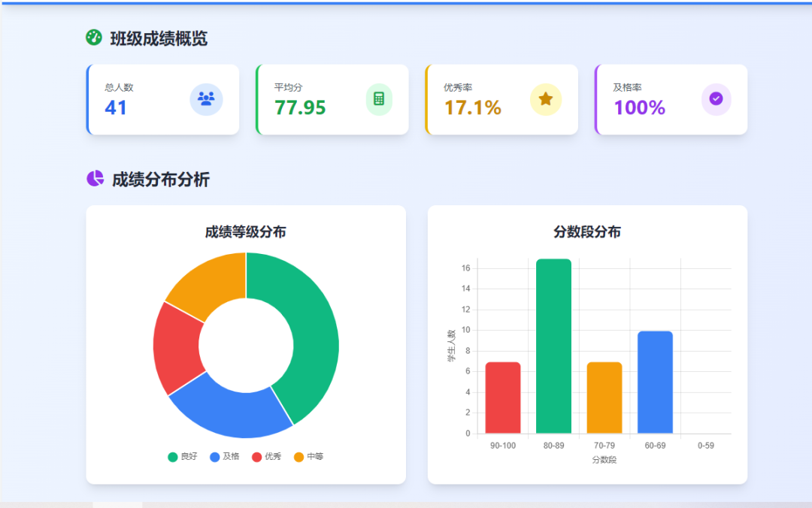Open the 成绩等级分布 chart title
Image resolution: width=812 pixels, height=508 pixels.
[x=245, y=232]
